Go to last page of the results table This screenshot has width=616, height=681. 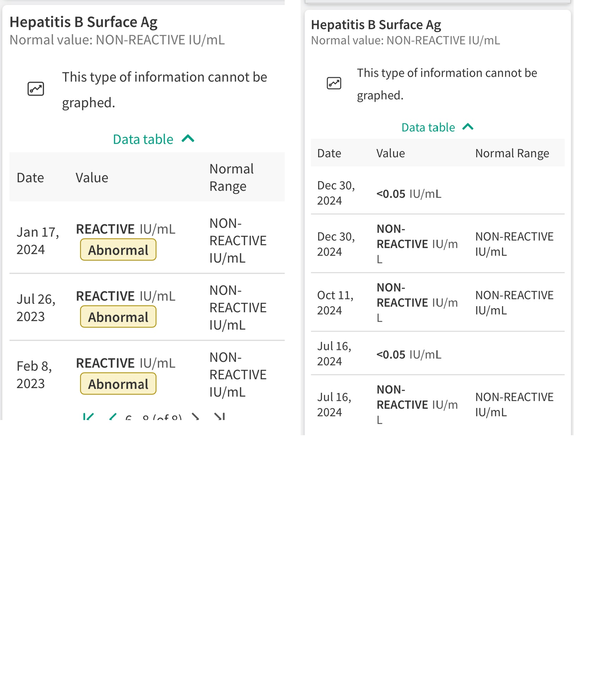(219, 416)
